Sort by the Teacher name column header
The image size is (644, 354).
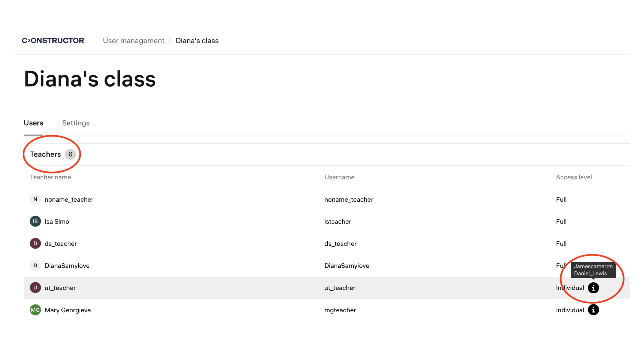point(50,177)
